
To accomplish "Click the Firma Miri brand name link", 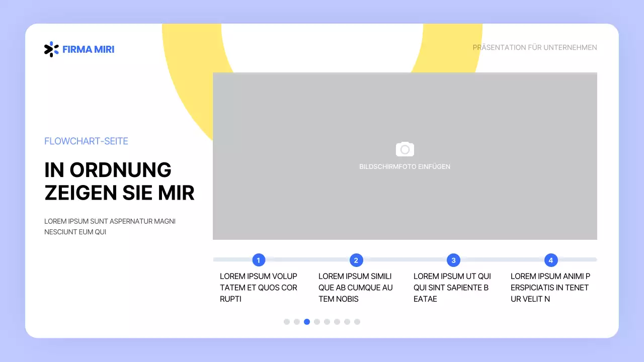I will [88, 49].
